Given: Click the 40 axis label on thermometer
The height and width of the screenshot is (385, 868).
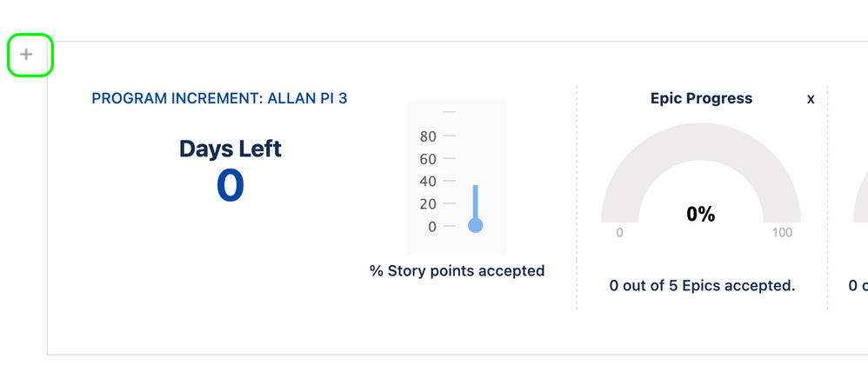Looking at the screenshot, I should pos(428,182).
